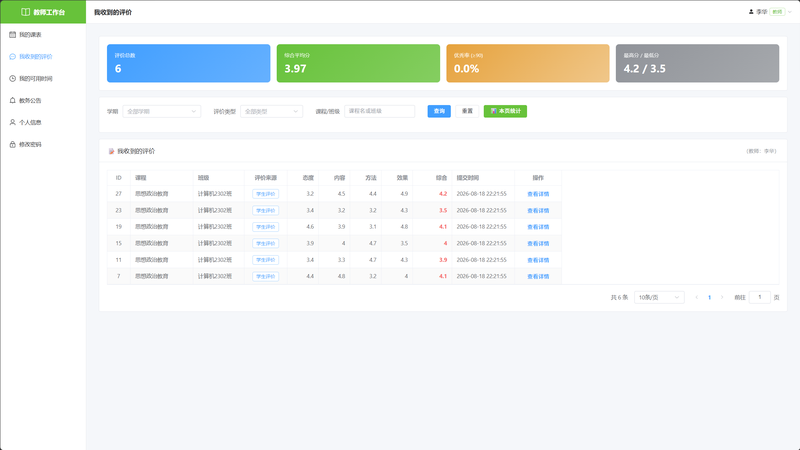
Task: Click the 重置 button
Action: click(467, 111)
